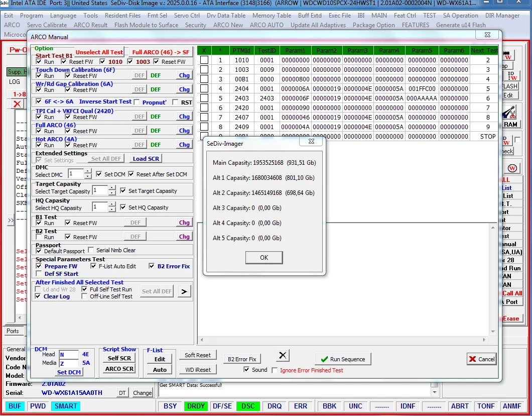The width and height of the screenshot is (532, 416).
Task: Enable Run under B2 Test
Action: (x=39, y=237)
